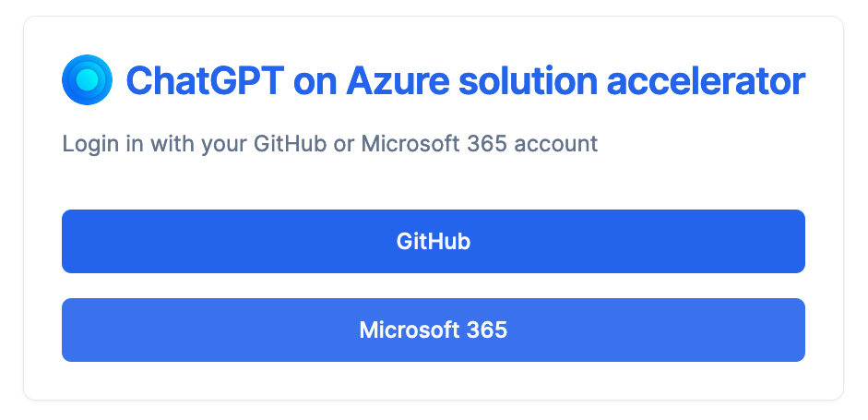
Task: Click GitHub in the subtitle sentence
Action: coord(290,143)
